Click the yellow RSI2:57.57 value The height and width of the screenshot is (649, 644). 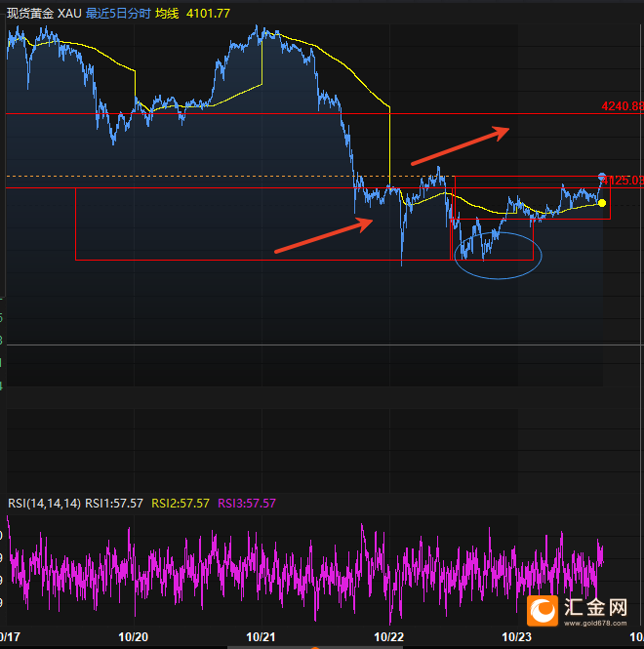click(181, 504)
